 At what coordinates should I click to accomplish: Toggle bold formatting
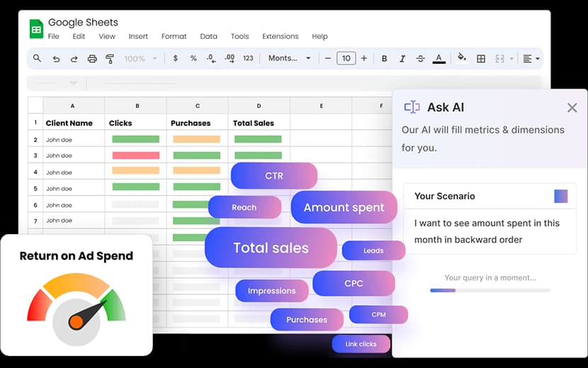coord(385,59)
